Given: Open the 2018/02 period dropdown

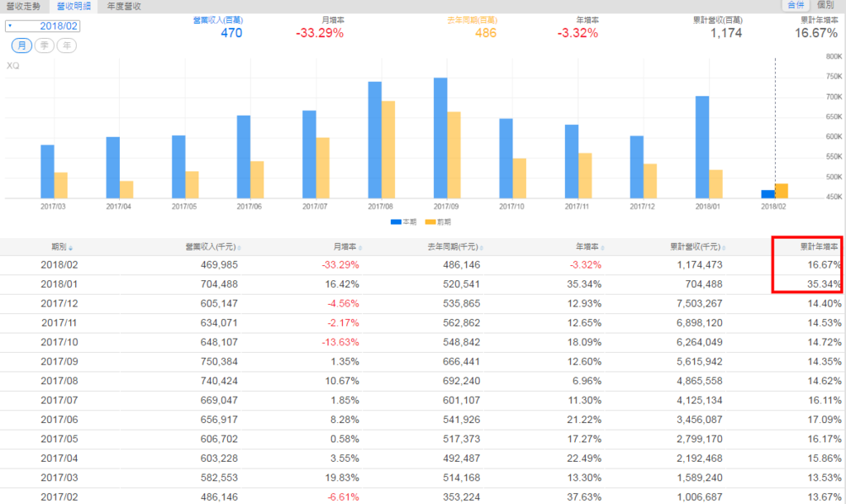Looking at the screenshot, I should (x=43, y=26).
